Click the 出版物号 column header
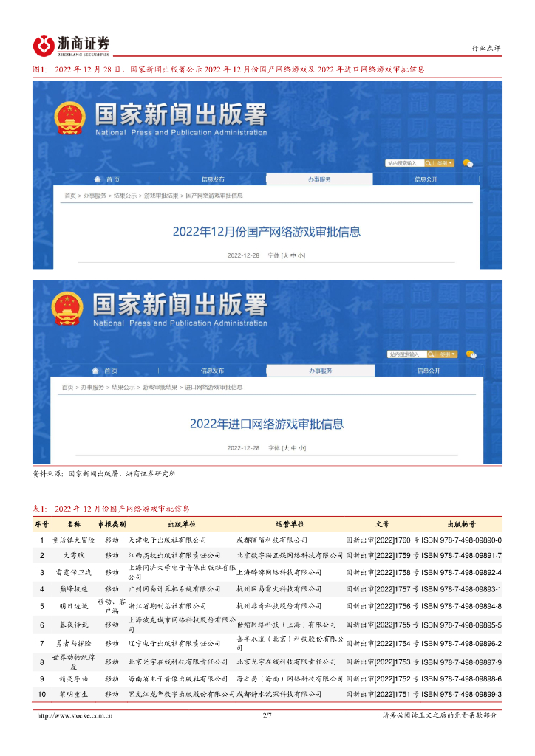 pyautogui.click(x=462, y=524)
